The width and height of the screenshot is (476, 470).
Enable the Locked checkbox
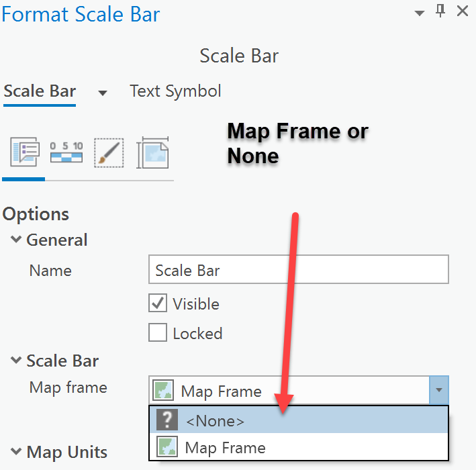(x=158, y=333)
